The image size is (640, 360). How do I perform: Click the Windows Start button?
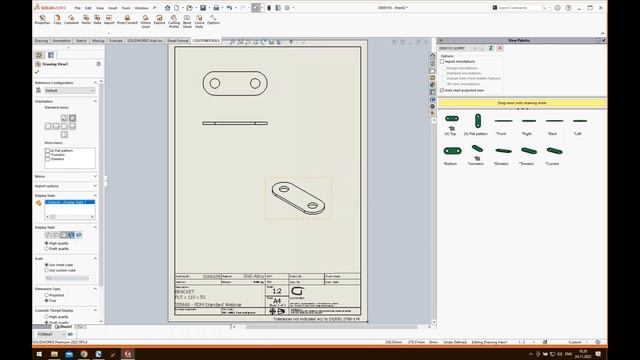click(39, 354)
